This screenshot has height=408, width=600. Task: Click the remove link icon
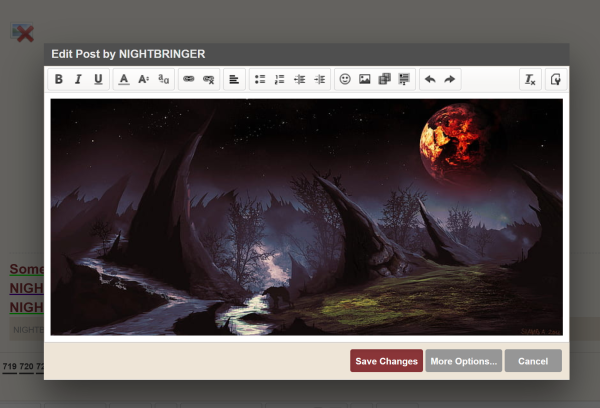click(208, 79)
